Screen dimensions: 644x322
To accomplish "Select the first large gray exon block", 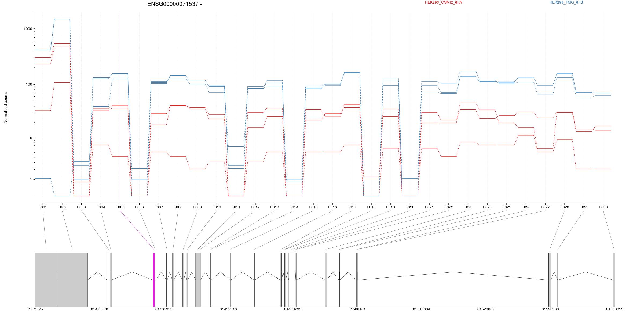I will (x=46, y=280).
